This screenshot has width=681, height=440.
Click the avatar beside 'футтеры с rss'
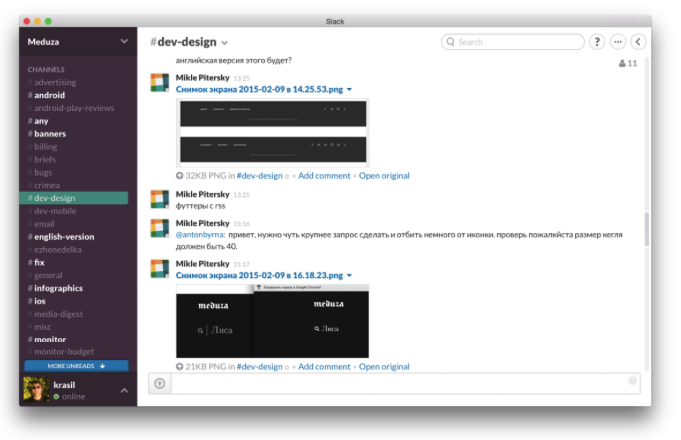click(x=159, y=199)
